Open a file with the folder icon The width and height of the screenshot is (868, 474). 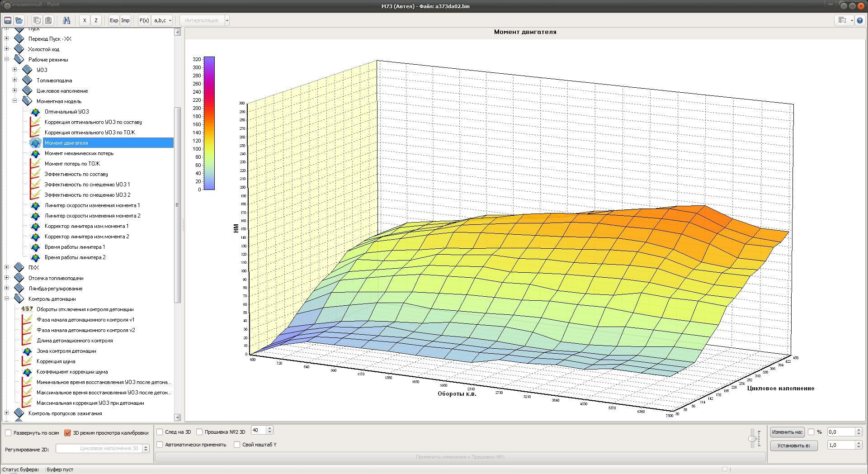click(19, 20)
